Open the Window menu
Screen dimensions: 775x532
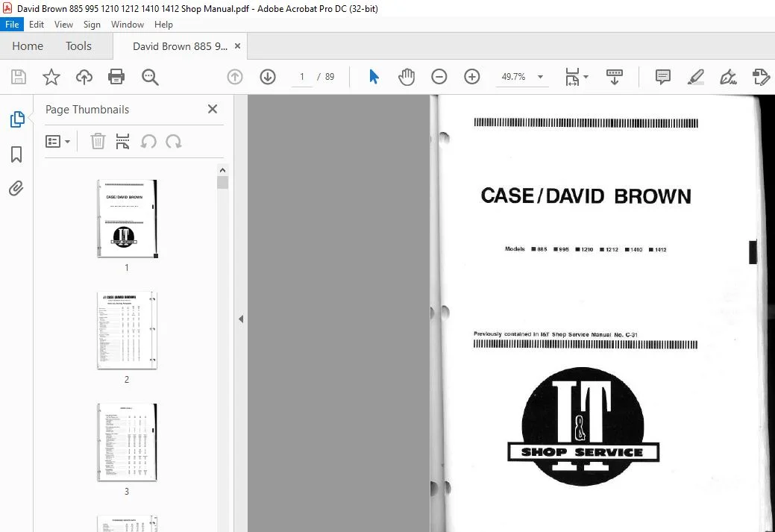click(127, 24)
